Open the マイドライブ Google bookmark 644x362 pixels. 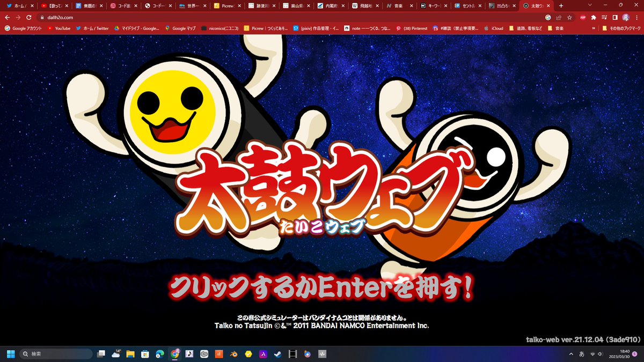point(136,28)
